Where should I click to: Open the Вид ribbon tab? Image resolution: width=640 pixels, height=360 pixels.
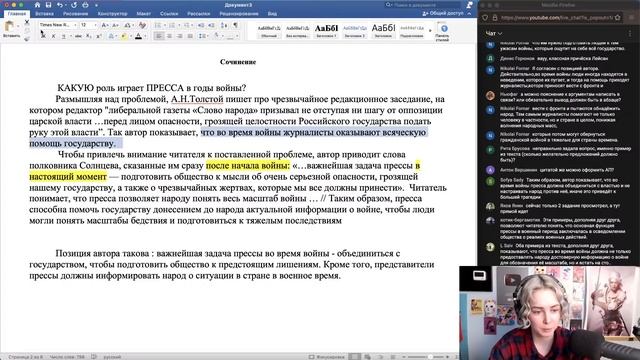[x=272, y=13]
